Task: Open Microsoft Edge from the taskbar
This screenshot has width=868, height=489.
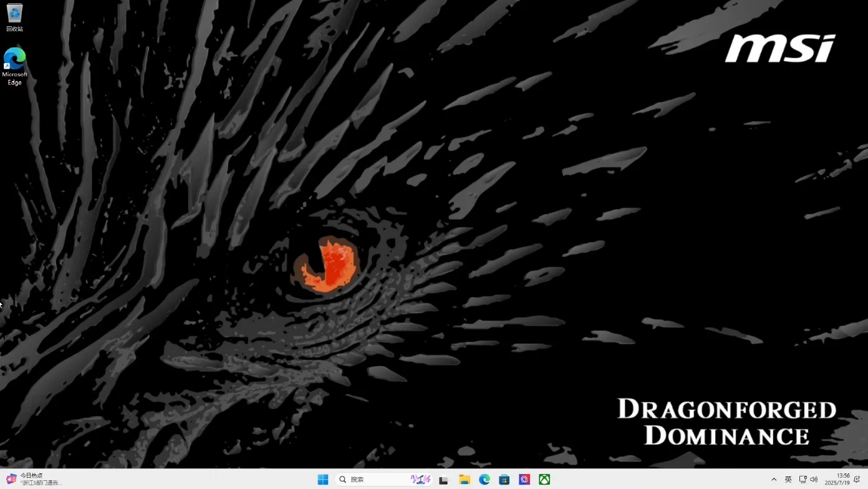Action: click(x=485, y=480)
